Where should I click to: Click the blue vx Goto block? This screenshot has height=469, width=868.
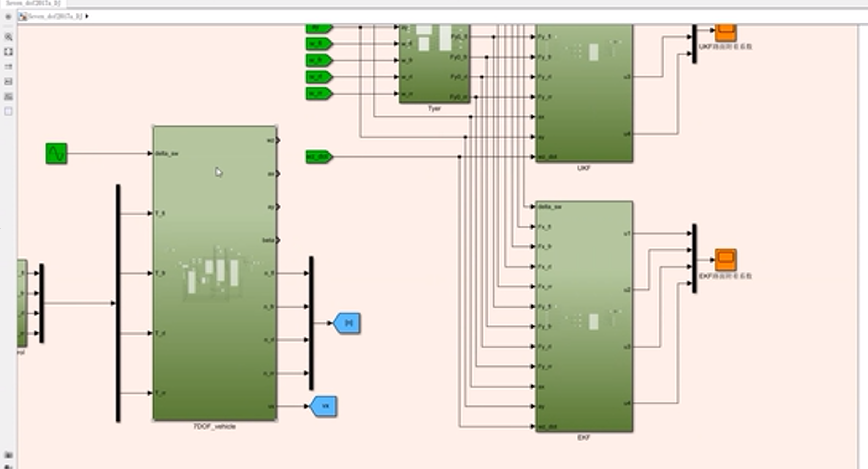click(324, 406)
